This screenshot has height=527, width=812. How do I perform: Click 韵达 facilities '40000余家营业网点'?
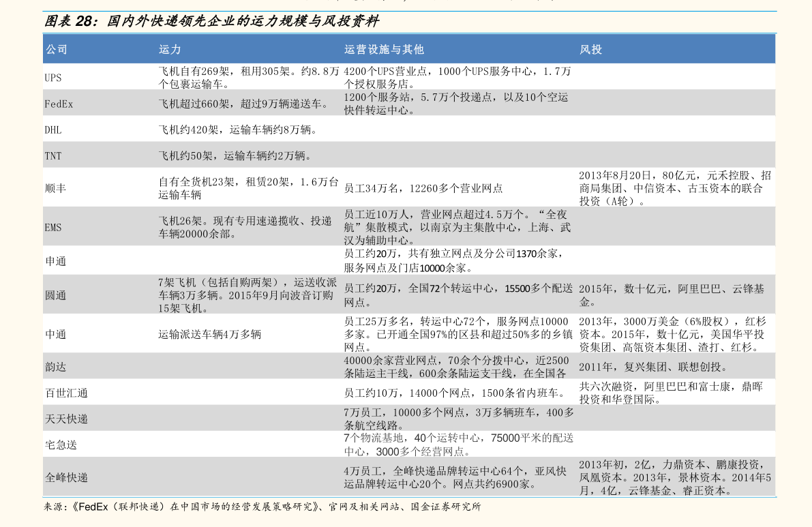tap(391, 360)
